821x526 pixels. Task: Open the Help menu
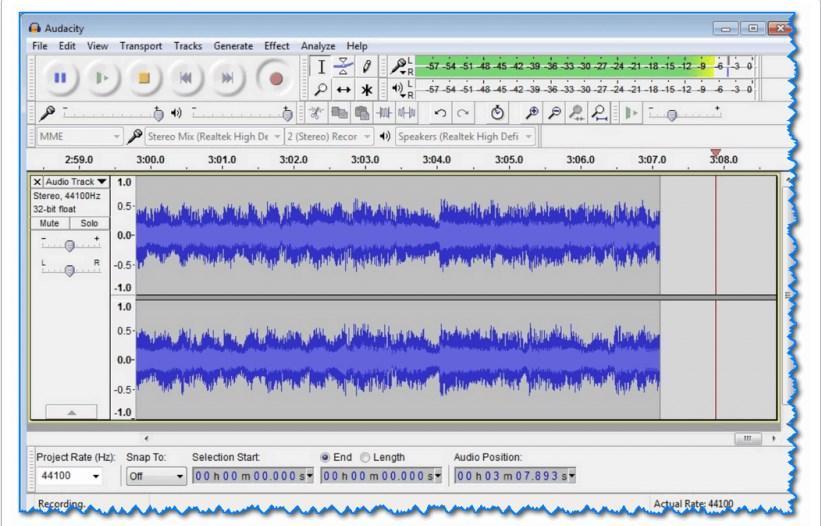click(x=357, y=46)
